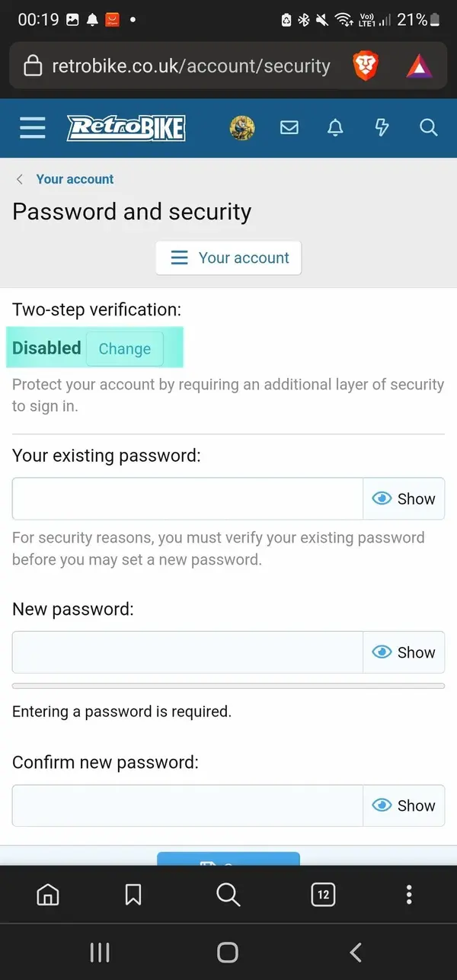Image resolution: width=457 pixels, height=980 pixels.
Task: Open the envelope conversations inbox
Action: click(x=289, y=128)
